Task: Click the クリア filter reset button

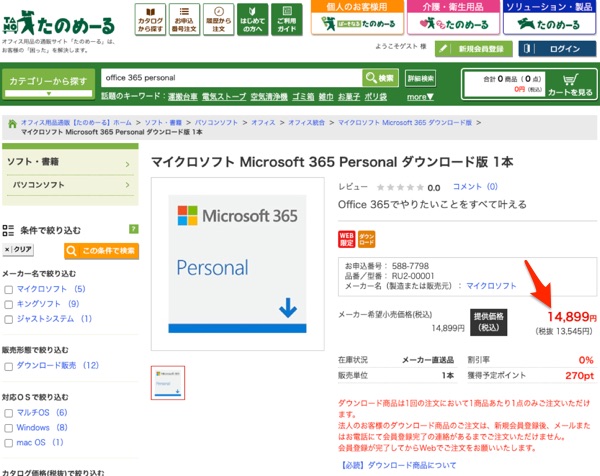Action: click(x=18, y=250)
